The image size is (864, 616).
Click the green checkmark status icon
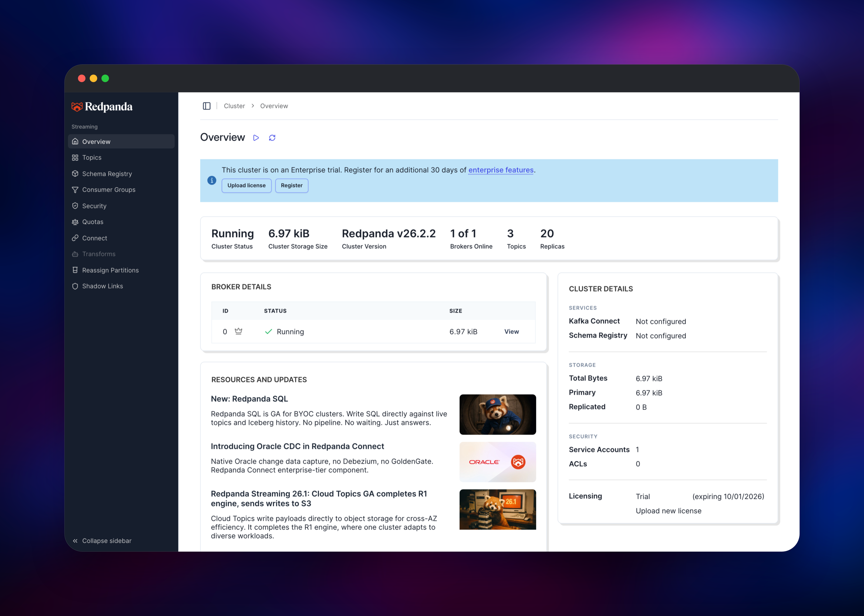pyautogui.click(x=269, y=331)
